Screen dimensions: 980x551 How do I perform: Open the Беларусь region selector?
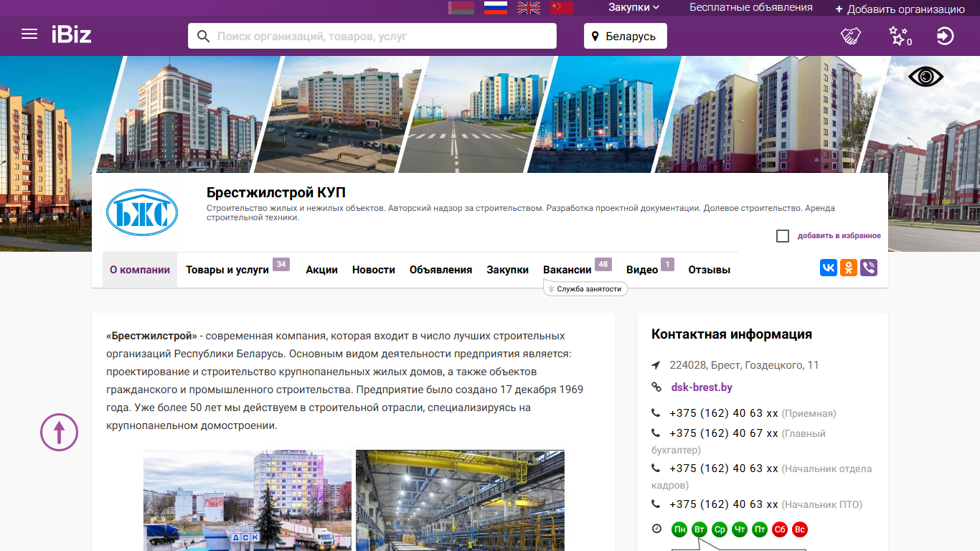626,36
